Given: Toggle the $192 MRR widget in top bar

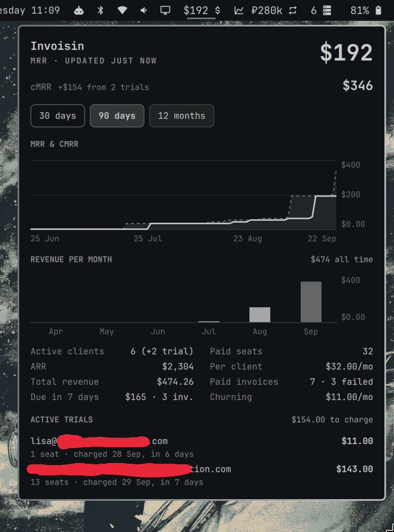Looking at the screenshot, I should click(x=202, y=10).
